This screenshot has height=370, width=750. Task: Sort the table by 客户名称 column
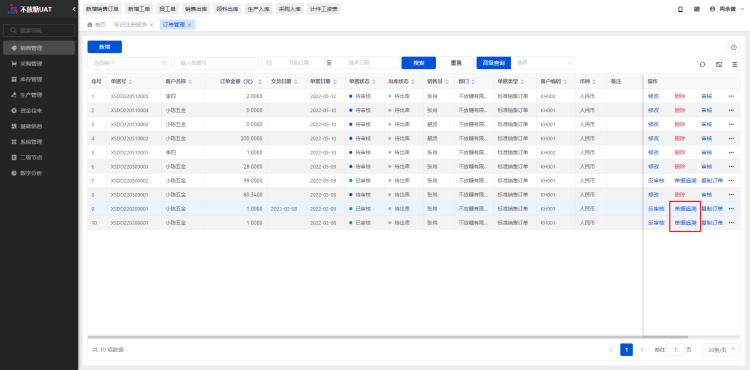coord(190,82)
